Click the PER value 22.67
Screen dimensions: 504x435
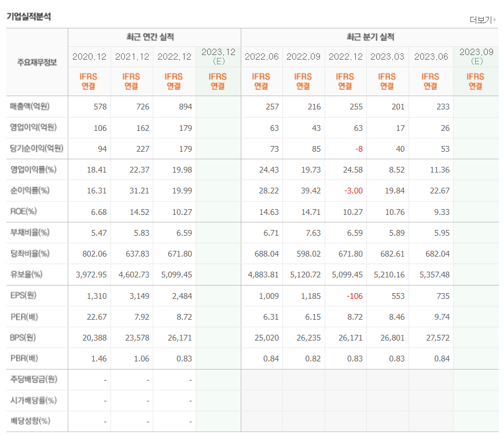[97, 317]
